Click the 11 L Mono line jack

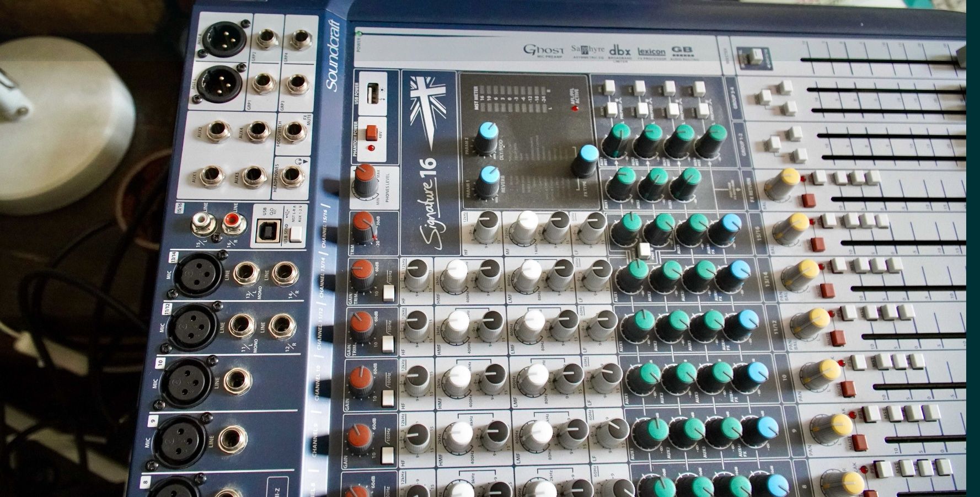click(242, 325)
